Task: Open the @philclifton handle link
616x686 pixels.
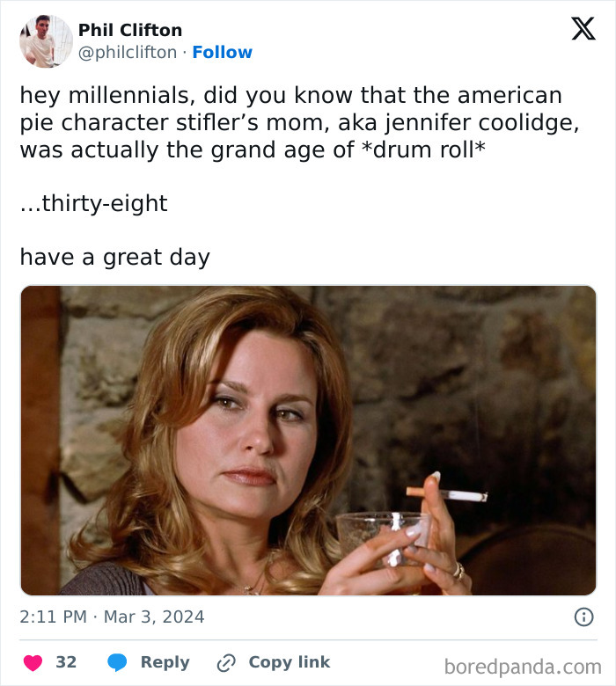Action: click(x=128, y=53)
